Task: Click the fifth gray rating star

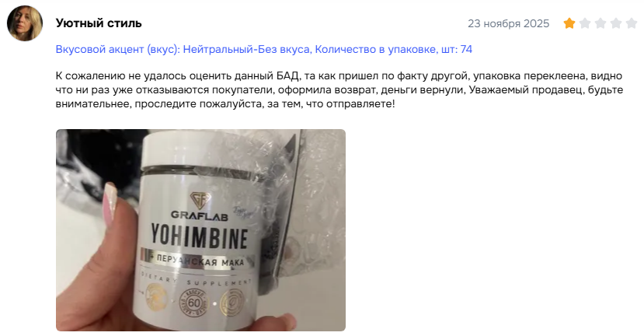Action: click(x=632, y=23)
